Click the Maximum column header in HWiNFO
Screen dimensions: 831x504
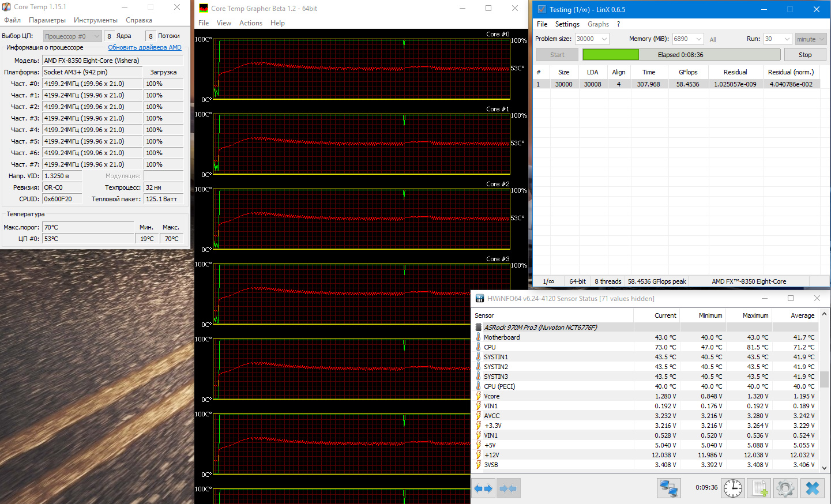(749, 315)
